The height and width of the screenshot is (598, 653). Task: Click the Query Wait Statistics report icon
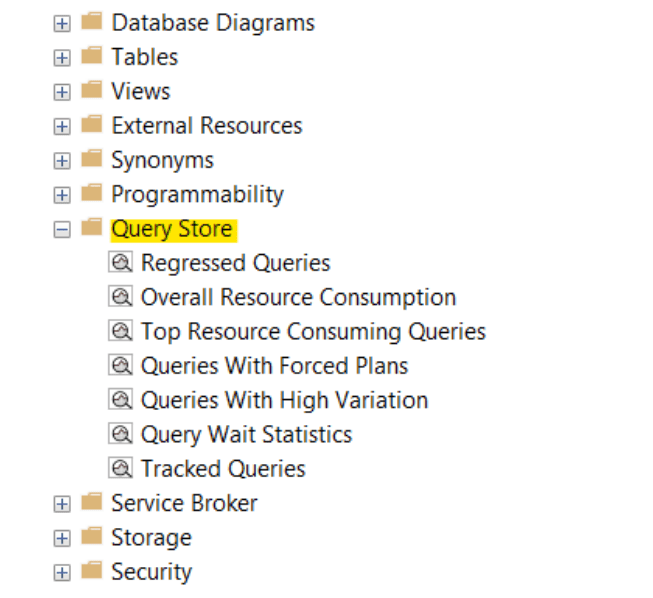120,434
